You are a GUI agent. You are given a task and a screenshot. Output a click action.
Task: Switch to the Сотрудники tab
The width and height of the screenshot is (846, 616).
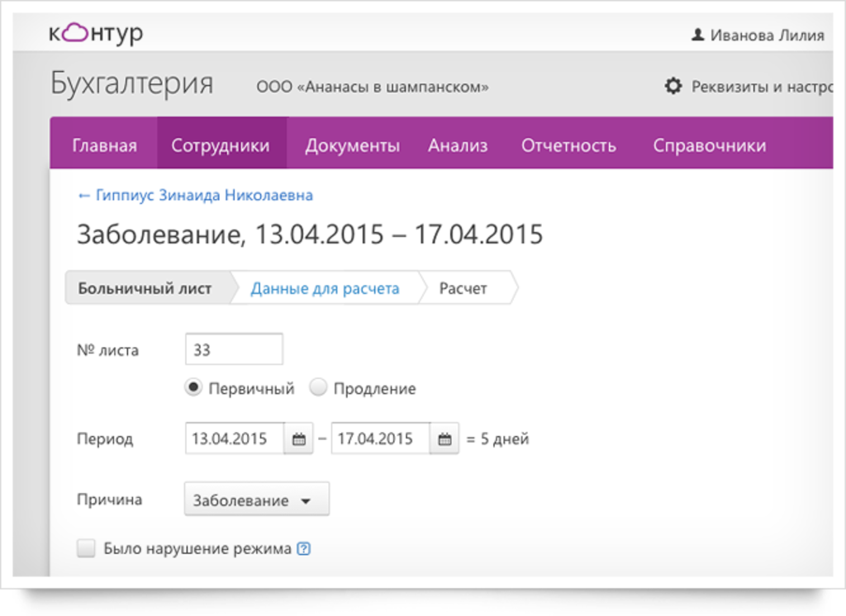tap(221, 146)
